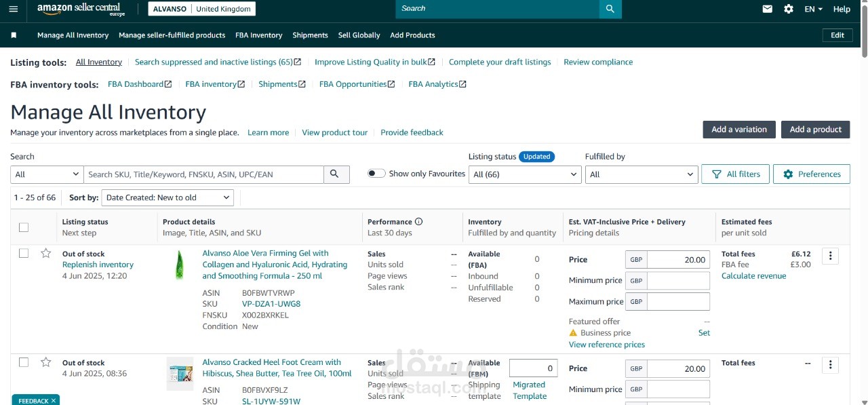Click the Performance info icon
This screenshot has width=868, height=405.
pyautogui.click(x=418, y=222)
